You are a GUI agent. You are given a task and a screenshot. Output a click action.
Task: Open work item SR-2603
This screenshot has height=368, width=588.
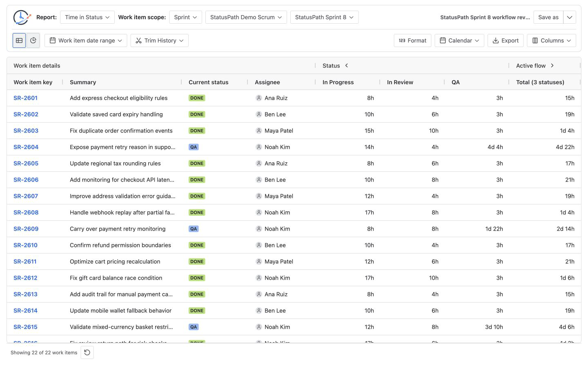(26, 131)
